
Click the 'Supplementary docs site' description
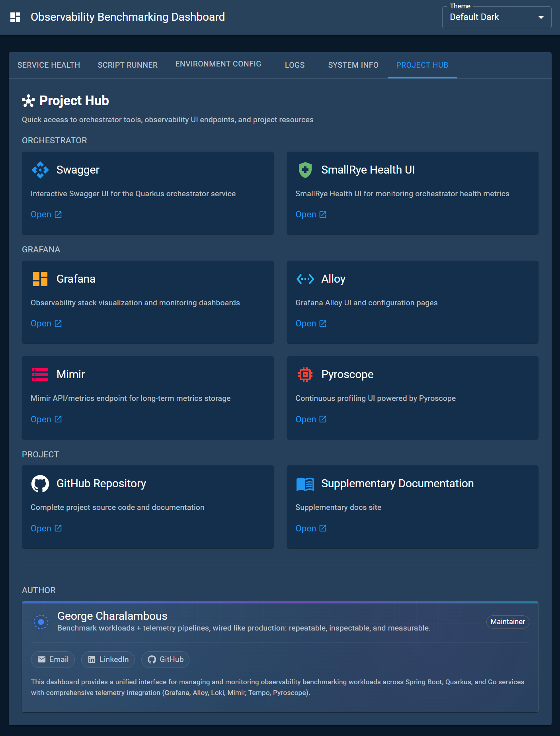coord(338,508)
